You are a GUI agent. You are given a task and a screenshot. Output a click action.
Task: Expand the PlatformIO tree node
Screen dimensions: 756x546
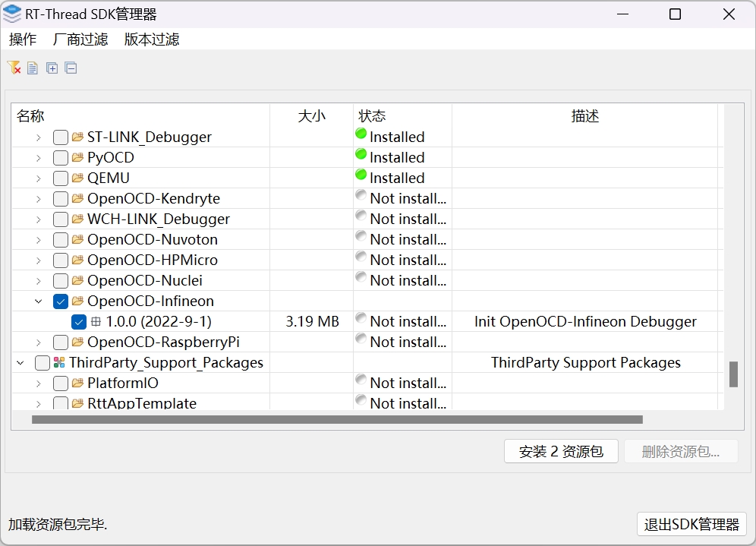coord(39,383)
